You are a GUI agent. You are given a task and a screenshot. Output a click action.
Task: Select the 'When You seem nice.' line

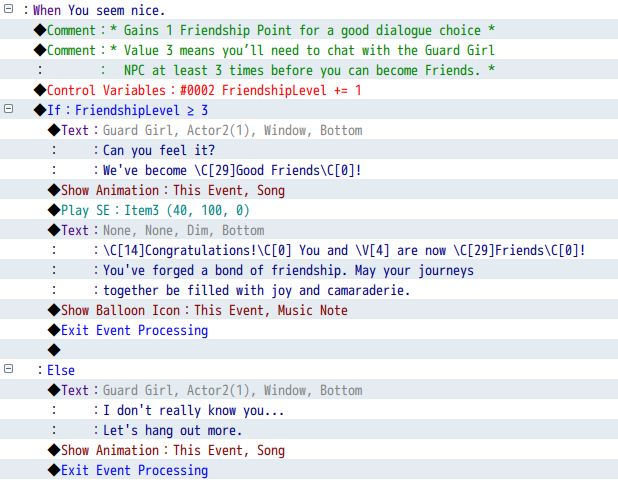point(309,10)
